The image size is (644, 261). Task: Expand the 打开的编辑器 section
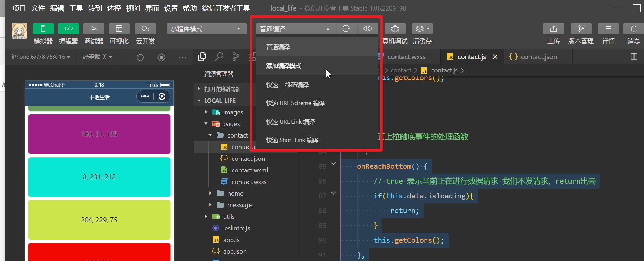click(222, 89)
